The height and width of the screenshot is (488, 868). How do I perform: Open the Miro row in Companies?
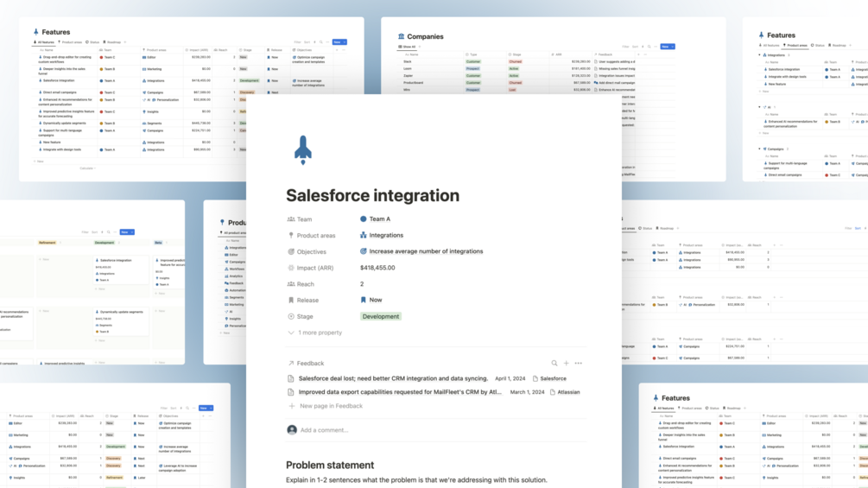407,90
